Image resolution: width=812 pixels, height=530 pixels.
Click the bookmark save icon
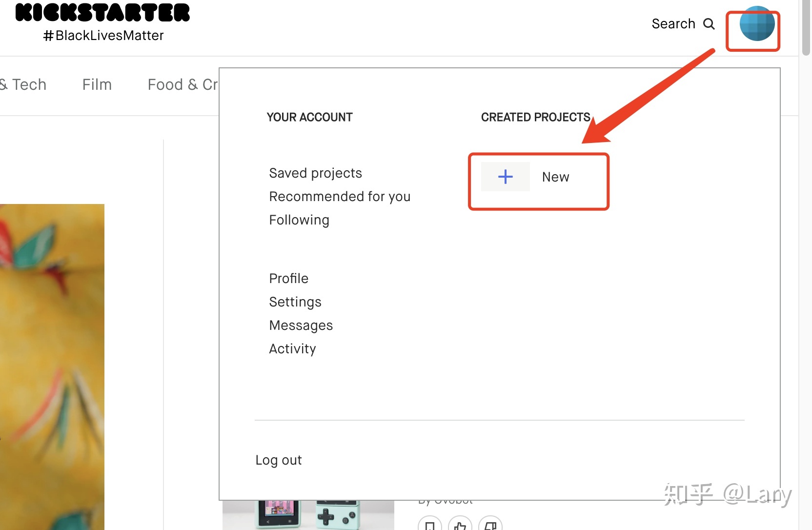(x=430, y=525)
